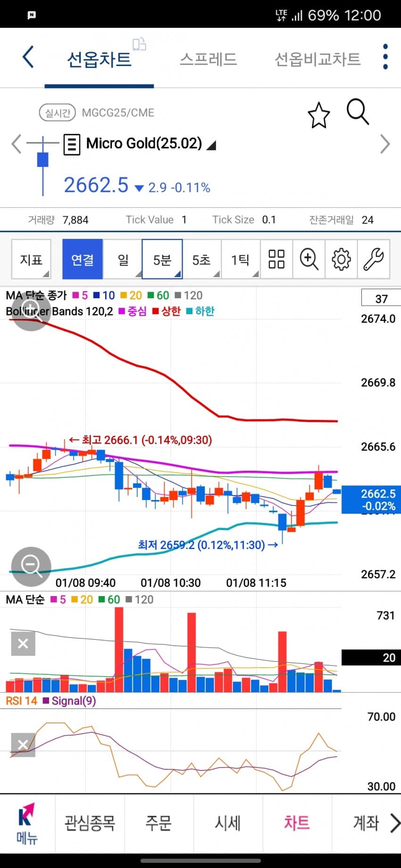401x868 pixels.
Task: Open the symbol search magnifier
Action: (x=358, y=112)
